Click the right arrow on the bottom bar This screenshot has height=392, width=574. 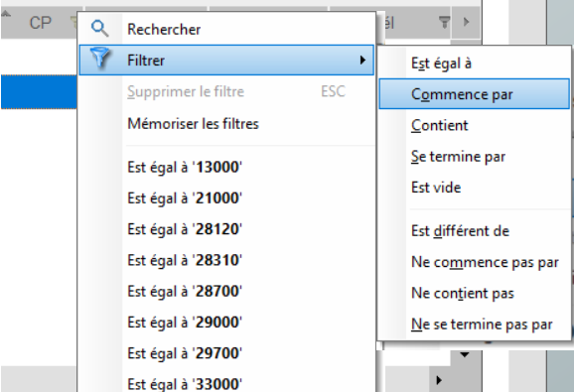coord(439,380)
